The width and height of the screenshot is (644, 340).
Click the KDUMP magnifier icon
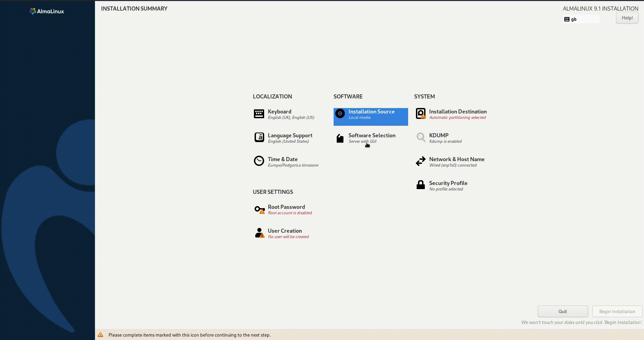421,137
